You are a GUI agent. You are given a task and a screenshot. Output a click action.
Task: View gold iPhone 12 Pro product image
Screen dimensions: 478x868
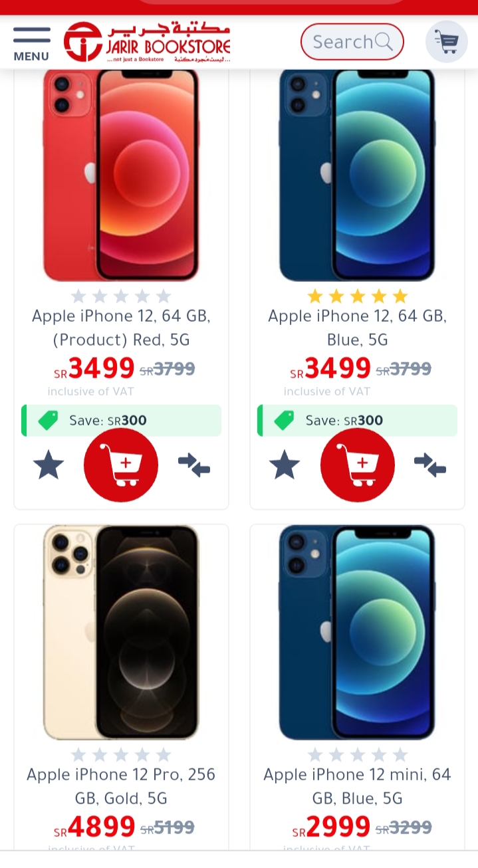[121, 632]
